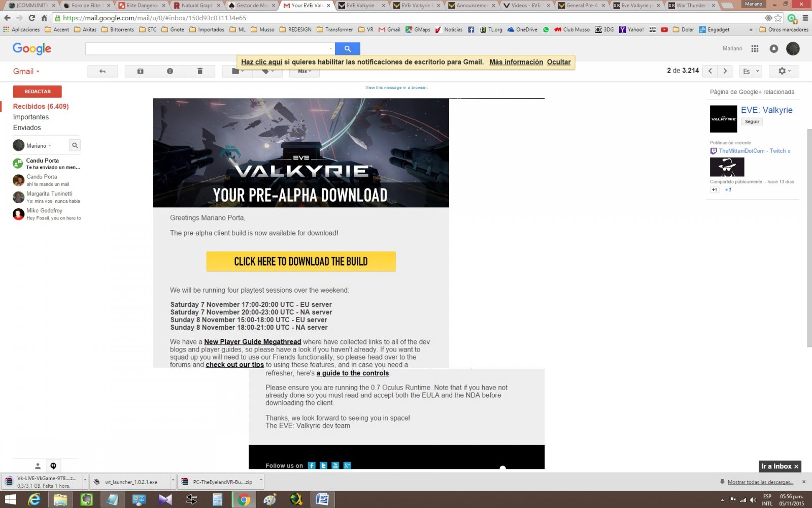Switch to the War Thunder browser tab
This screenshot has height=508, width=812.
point(691,6)
